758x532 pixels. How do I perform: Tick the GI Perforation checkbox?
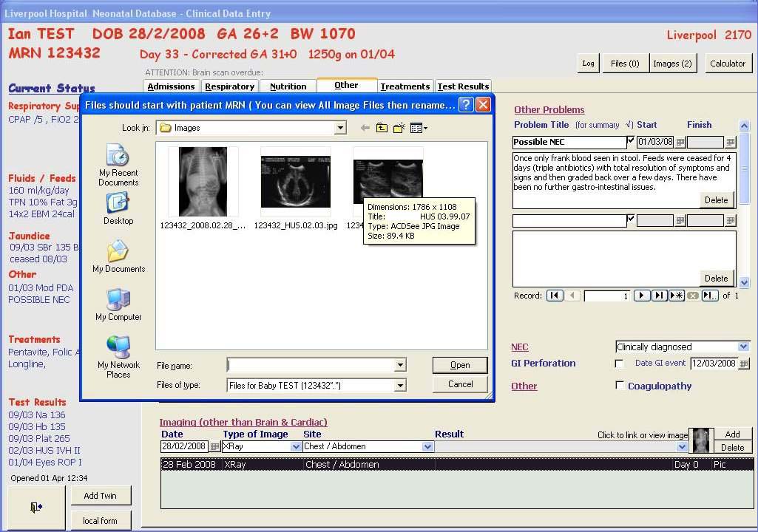click(x=620, y=364)
